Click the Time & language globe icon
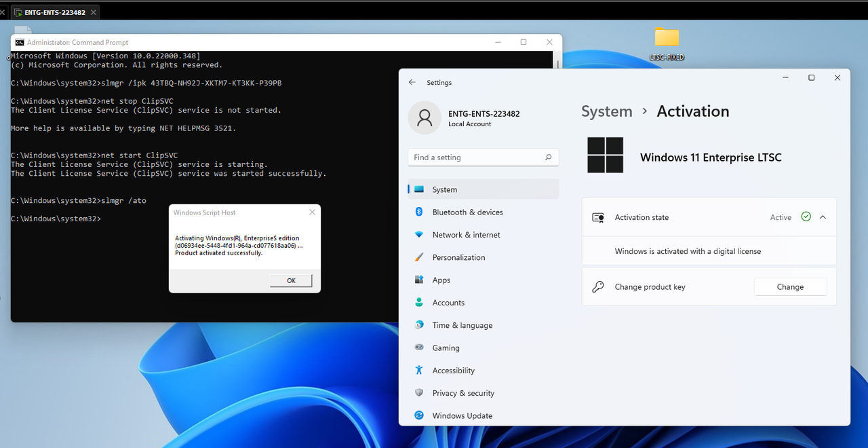Screen dimensions: 868x448 pos(419,325)
